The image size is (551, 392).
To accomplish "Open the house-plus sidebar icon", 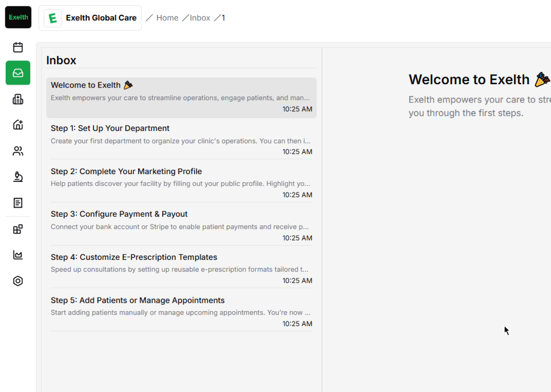I will 18,125.
